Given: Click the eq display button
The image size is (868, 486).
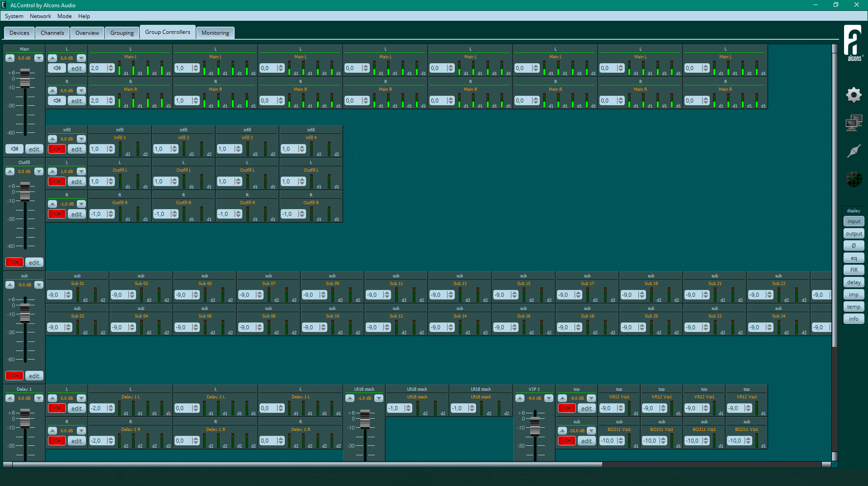Looking at the screenshot, I should (x=854, y=258).
